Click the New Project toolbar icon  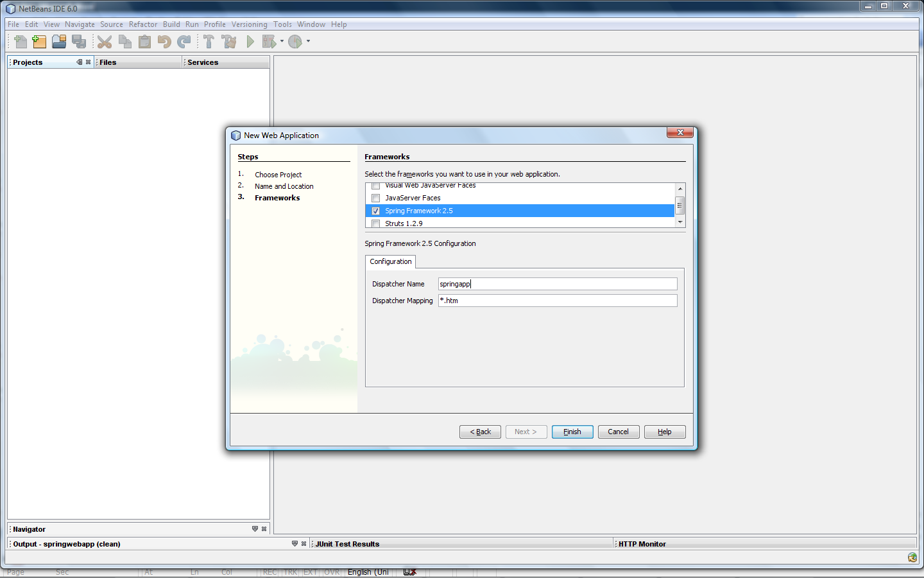point(39,42)
